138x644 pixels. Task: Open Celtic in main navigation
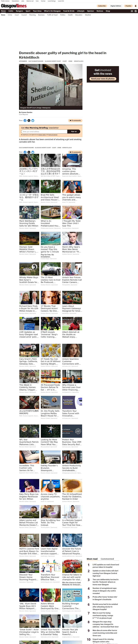pos(11,11)
